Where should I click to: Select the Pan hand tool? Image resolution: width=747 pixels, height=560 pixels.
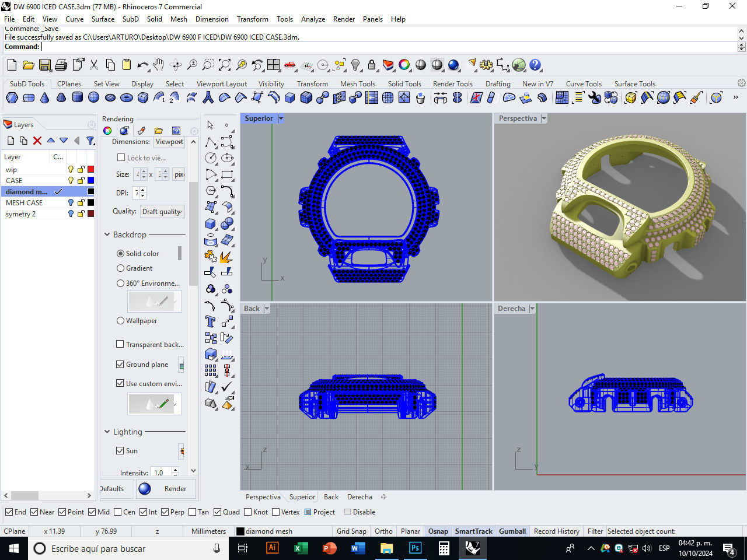[158, 65]
